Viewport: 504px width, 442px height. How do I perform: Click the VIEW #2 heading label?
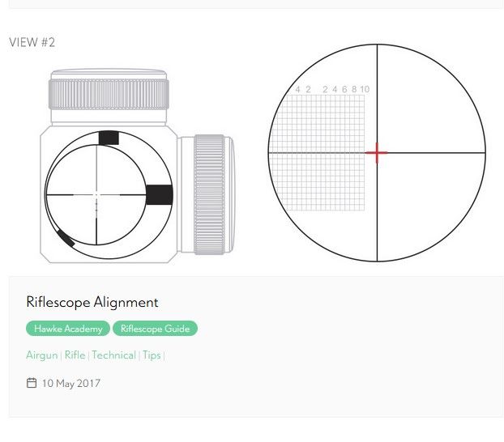click(x=32, y=42)
